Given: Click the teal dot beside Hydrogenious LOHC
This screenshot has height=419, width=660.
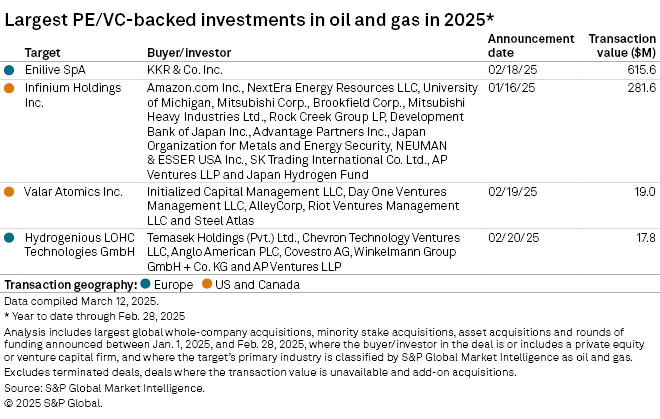Looking at the screenshot, I should [x=9, y=238].
